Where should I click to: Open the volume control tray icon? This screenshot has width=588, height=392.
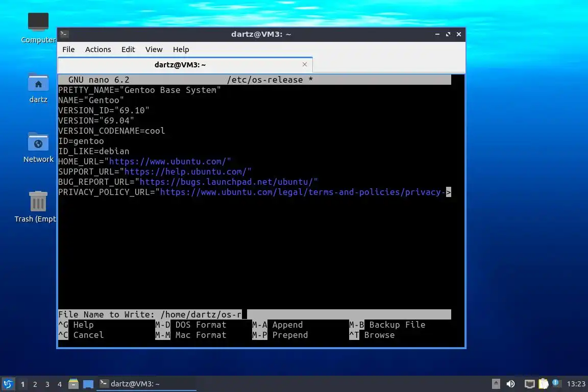point(510,384)
